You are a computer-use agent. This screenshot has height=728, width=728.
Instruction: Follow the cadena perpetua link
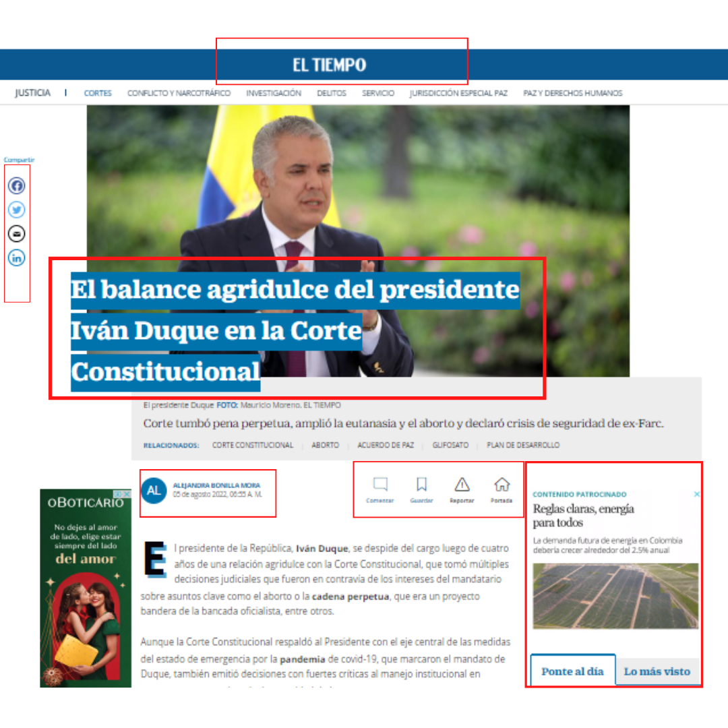coord(350,596)
